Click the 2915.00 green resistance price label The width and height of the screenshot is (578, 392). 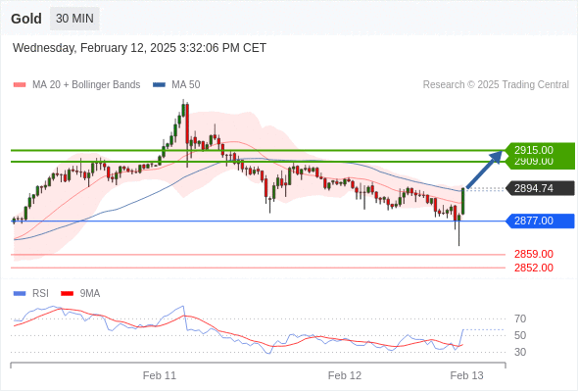(540, 150)
